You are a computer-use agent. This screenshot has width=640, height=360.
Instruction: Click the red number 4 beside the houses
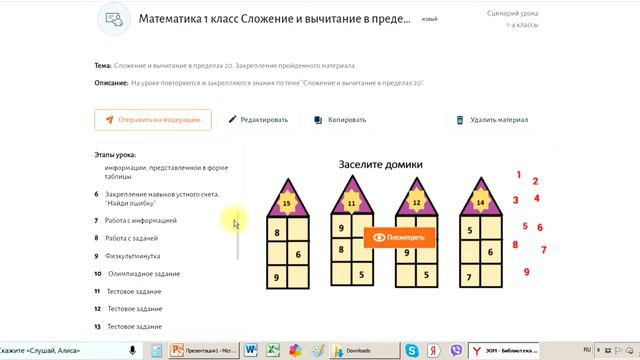[x=537, y=198]
